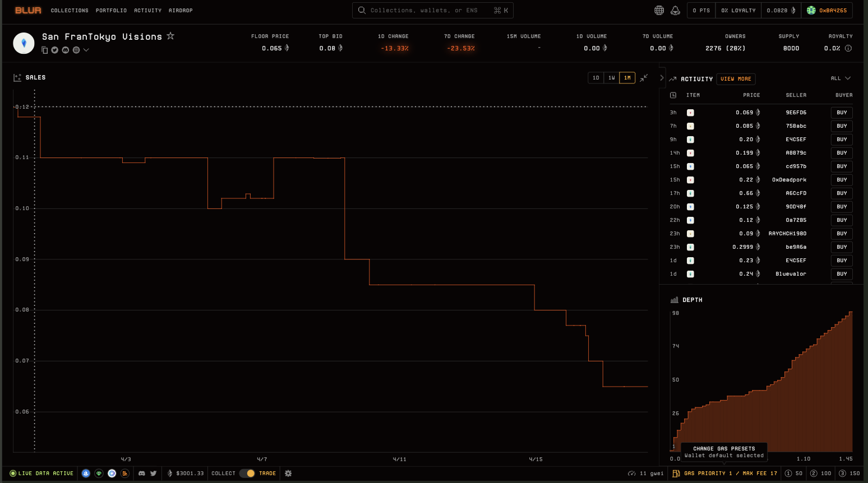Select the 1D chart time range
The width and height of the screenshot is (868, 483).
click(x=595, y=78)
